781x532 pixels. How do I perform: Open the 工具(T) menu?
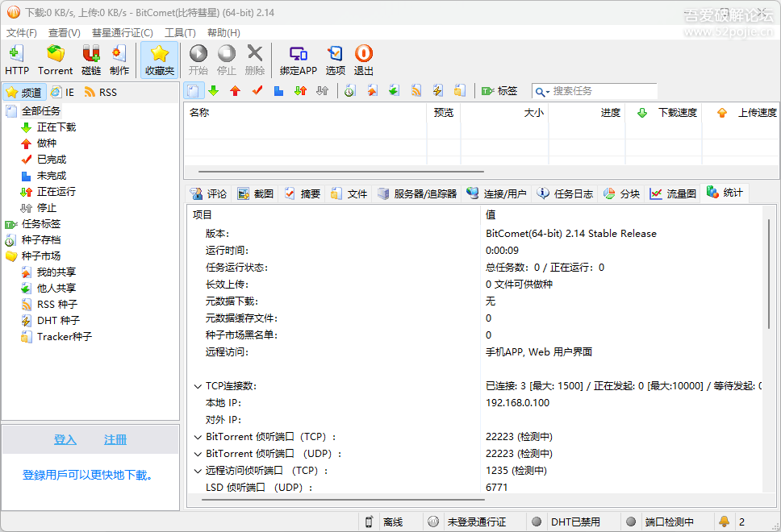[180, 33]
